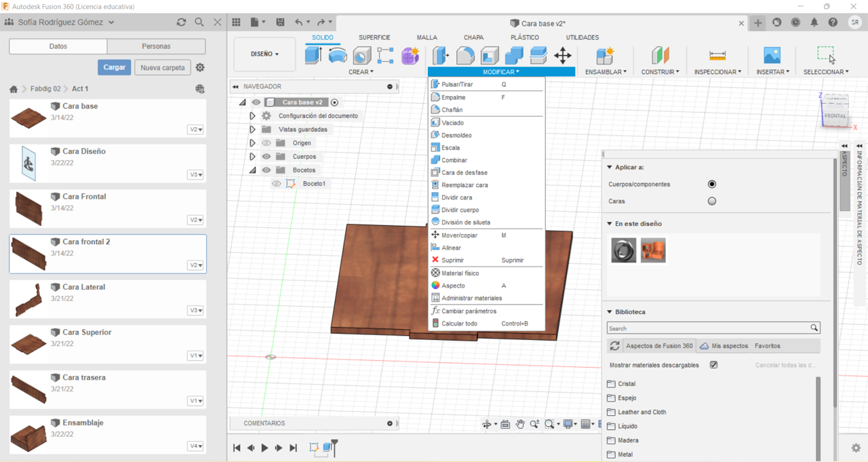Expand the Origen tree node
Viewport: 868px width, 462px height.
(x=252, y=143)
